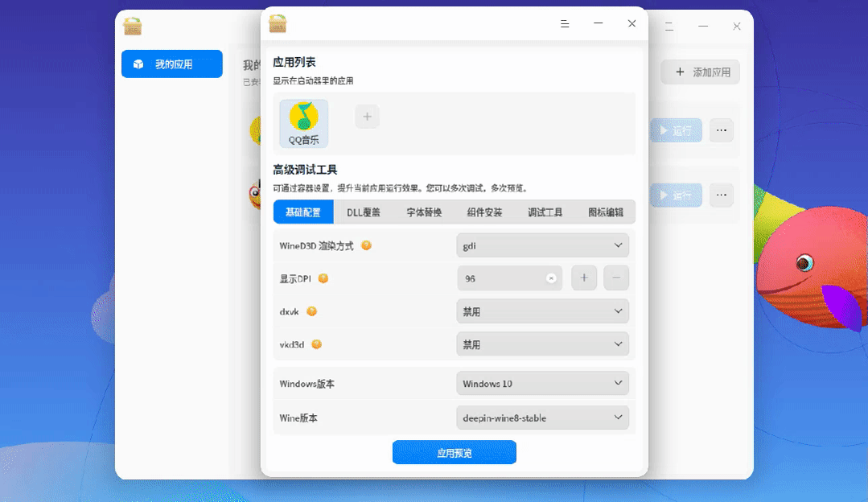
Task: Switch to the DLL覆盖 tab
Action: [364, 212]
